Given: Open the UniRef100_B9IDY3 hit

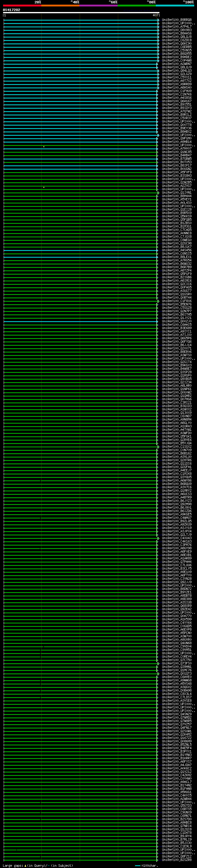Looking at the screenshot, I should coord(177,108).
